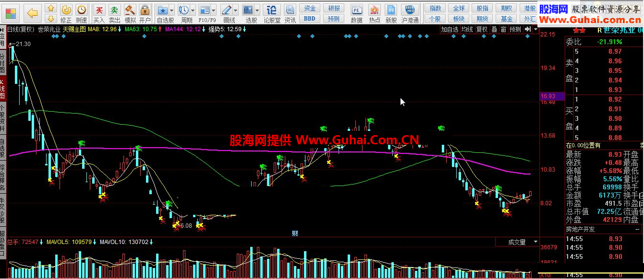The image size is (644, 279).
Task: Expand the F10/F9 dropdown arrow
Action: (x=213, y=10)
